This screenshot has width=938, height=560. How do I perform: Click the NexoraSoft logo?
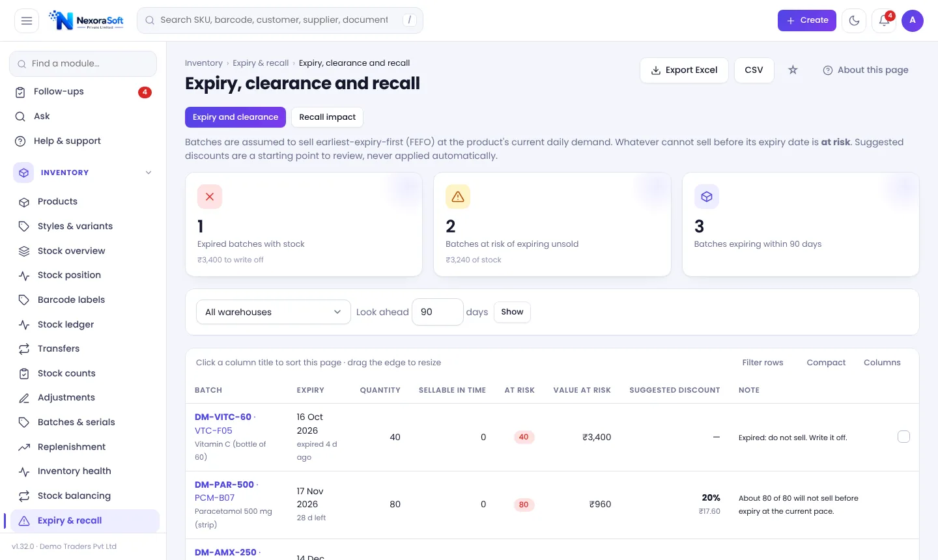(x=86, y=21)
